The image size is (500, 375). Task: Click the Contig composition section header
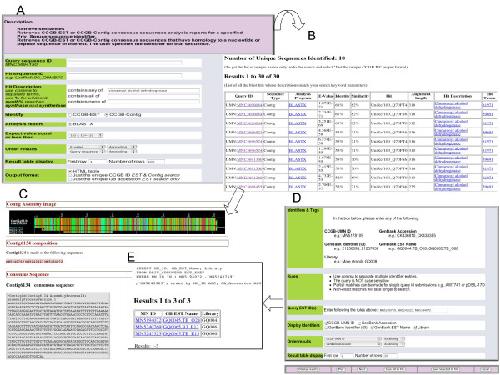(117, 243)
